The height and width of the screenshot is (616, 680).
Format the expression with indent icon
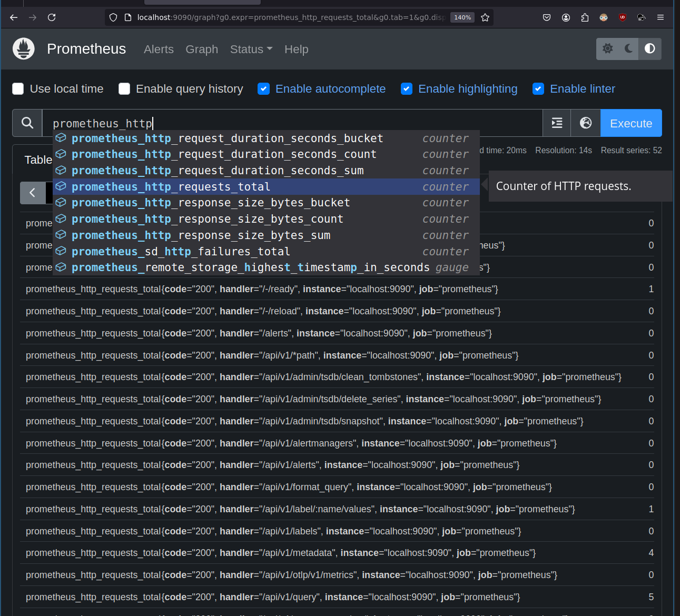click(557, 123)
